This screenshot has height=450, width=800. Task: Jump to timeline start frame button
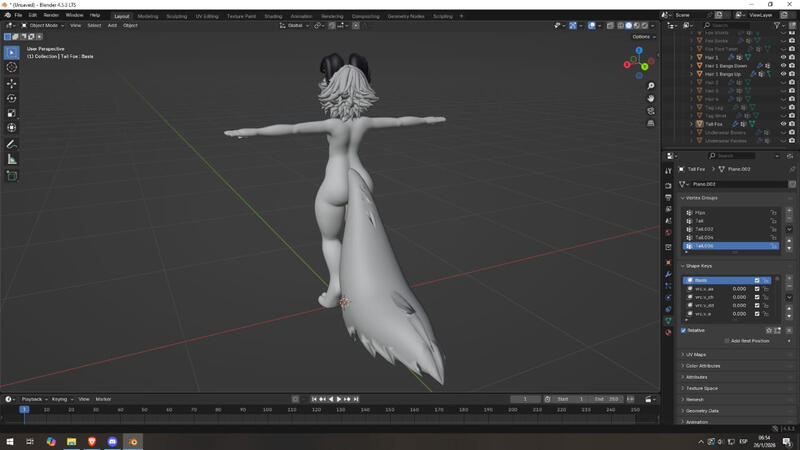tap(314, 399)
